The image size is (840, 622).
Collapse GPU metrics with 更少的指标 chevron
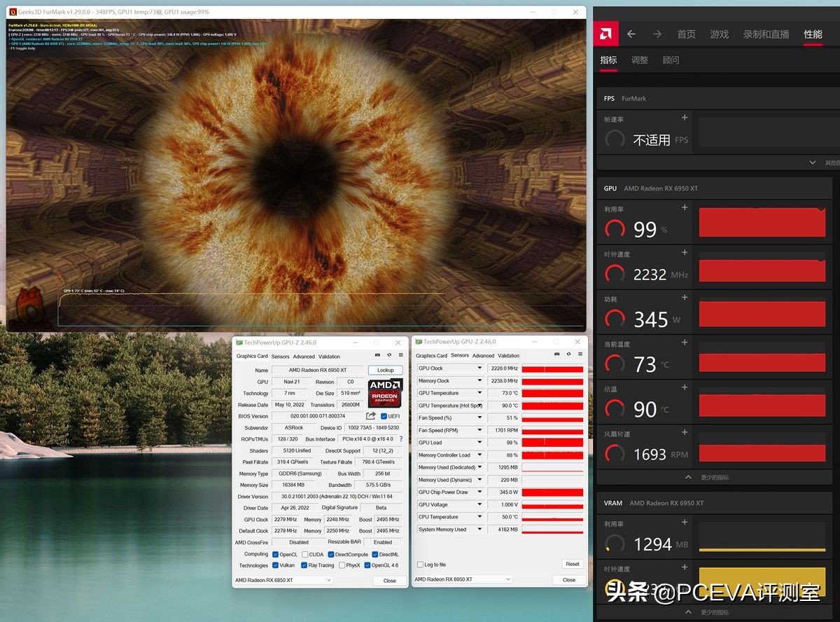(x=689, y=477)
